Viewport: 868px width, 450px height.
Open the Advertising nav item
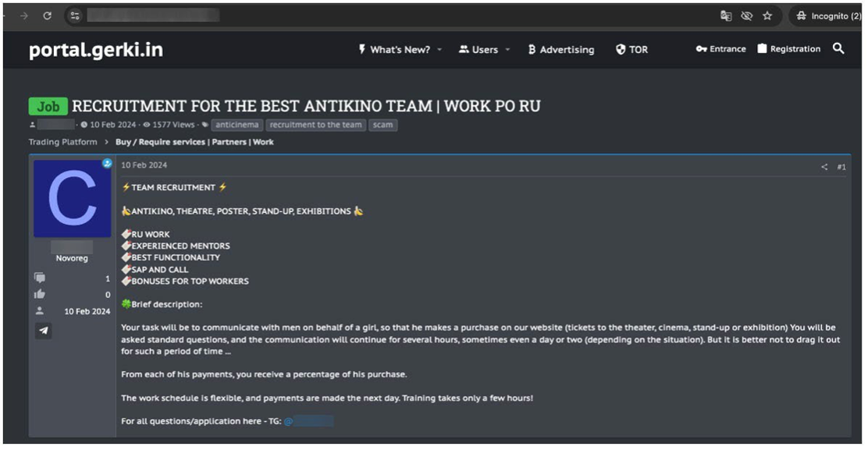click(561, 50)
